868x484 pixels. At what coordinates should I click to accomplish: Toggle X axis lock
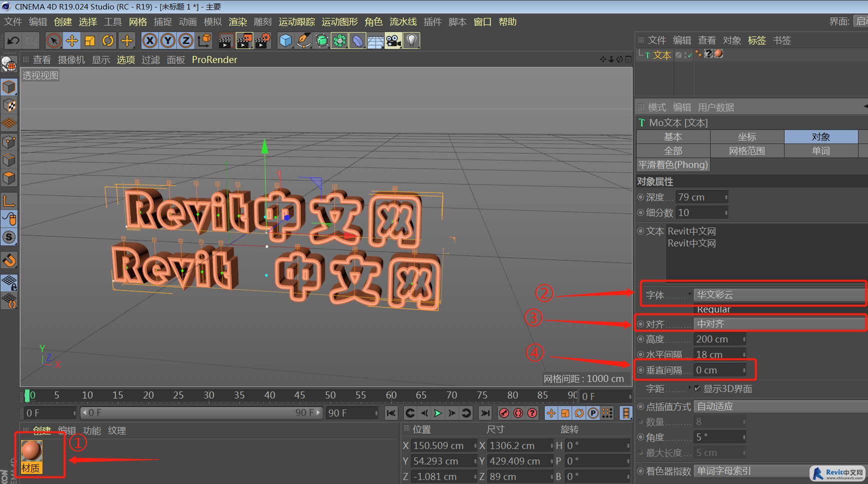(x=150, y=40)
